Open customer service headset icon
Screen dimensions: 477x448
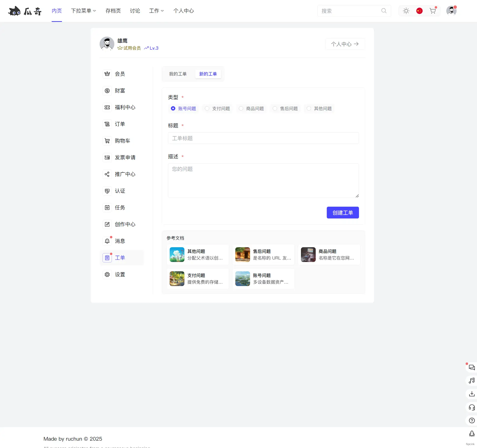(472, 407)
